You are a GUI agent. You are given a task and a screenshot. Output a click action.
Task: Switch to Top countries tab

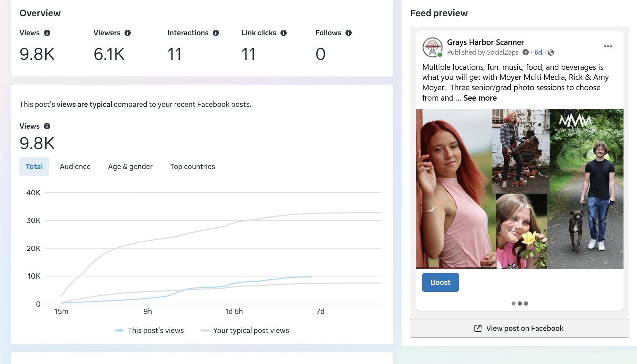193,167
